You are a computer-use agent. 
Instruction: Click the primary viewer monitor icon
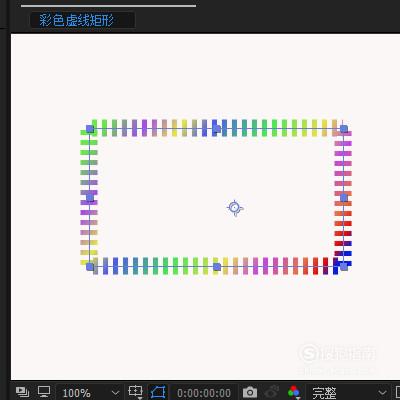[x=44, y=391]
